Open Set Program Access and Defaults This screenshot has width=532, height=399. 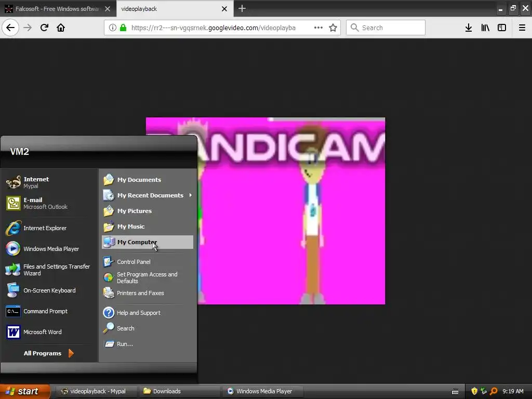[148, 277]
